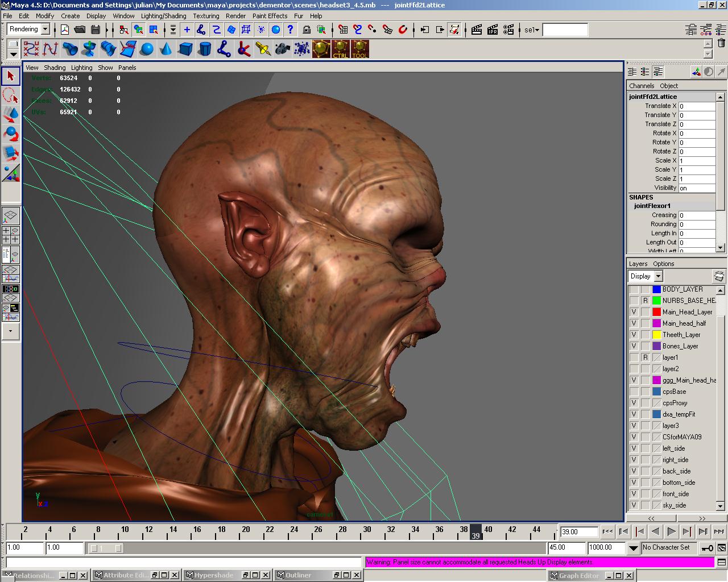Select the Lasso selection tool
Screen dimensions: 728x582
pos(11,95)
